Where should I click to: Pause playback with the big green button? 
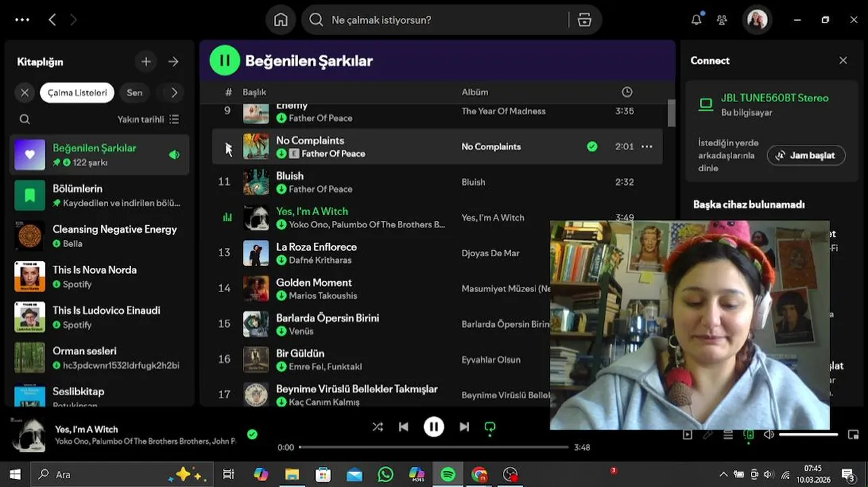224,60
